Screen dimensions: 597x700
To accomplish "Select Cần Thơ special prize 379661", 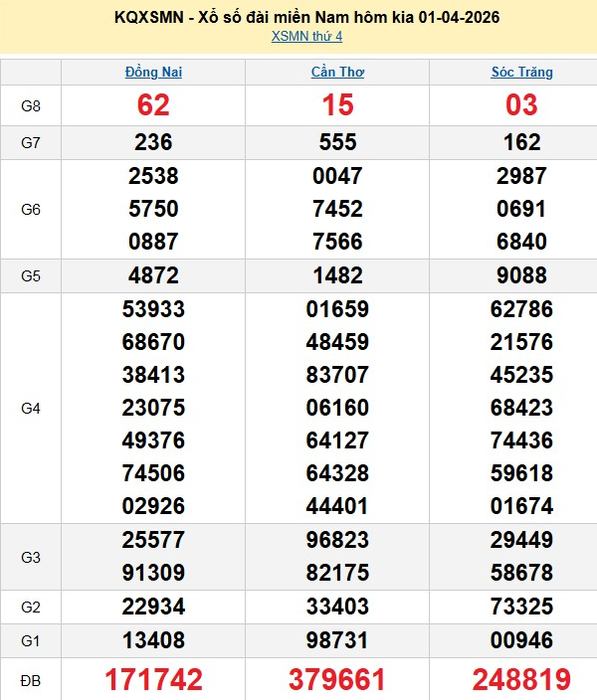I will 337,679.
